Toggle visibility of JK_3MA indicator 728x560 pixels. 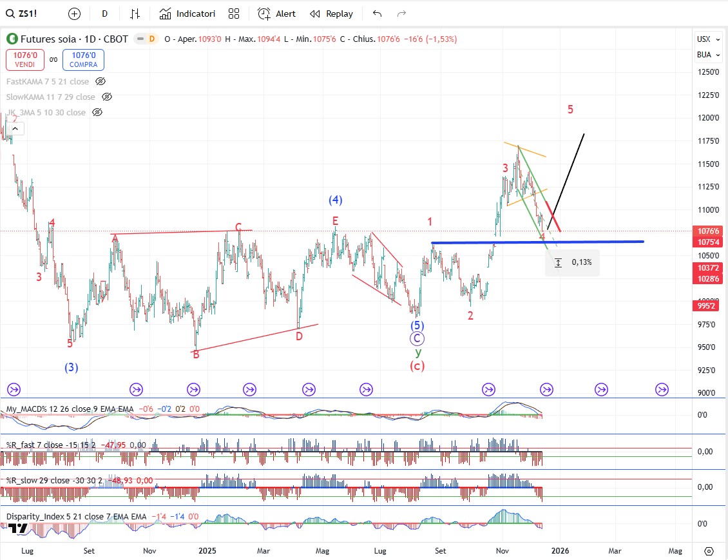pyautogui.click(x=97, y=112)
